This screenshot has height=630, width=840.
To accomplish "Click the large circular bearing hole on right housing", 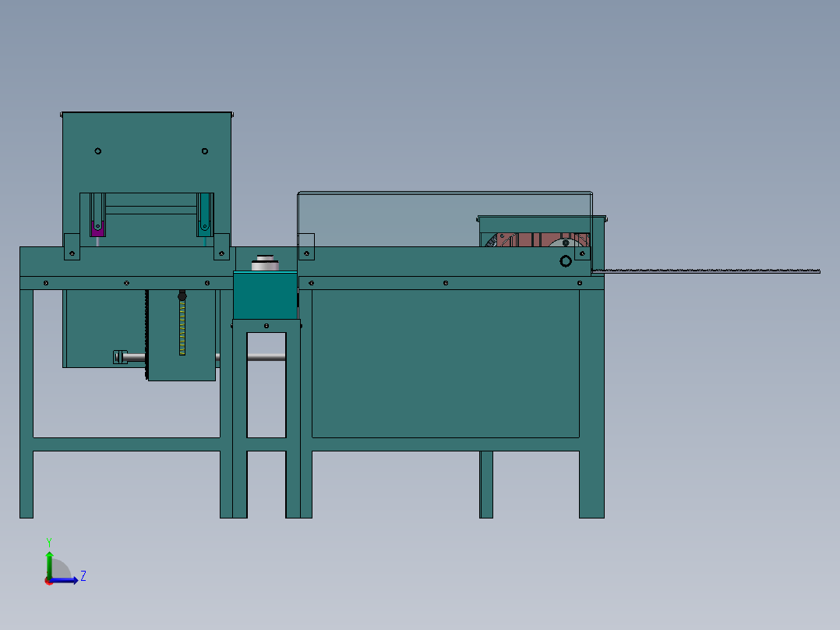I will [x=566, y=261].
